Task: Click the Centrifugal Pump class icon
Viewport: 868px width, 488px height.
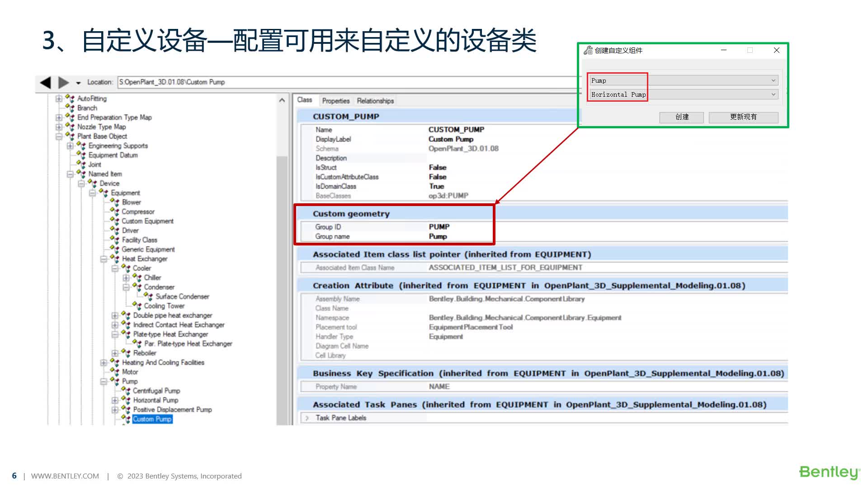Action: click(x=126, y=391)
